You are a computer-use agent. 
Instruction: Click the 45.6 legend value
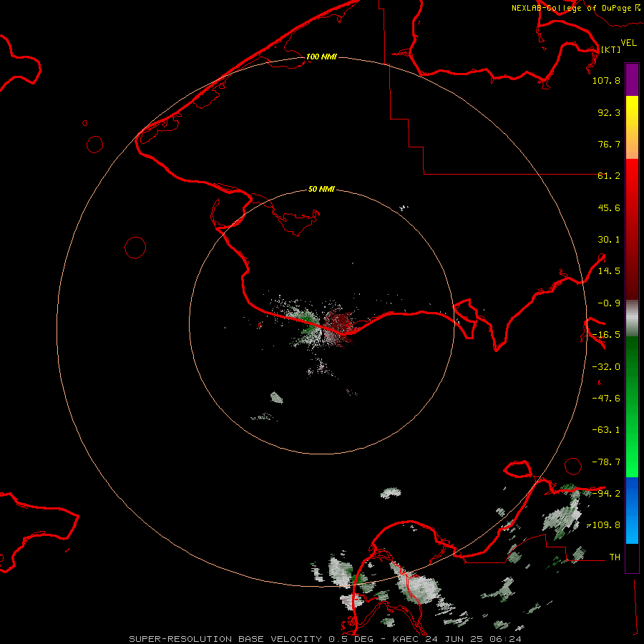[x=609, y=208]
